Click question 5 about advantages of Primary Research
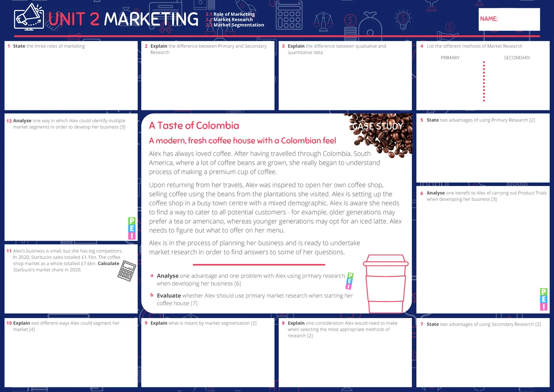The height and width of the screenshot is (392, 554). pyautogui.click(x=477, y=120)
